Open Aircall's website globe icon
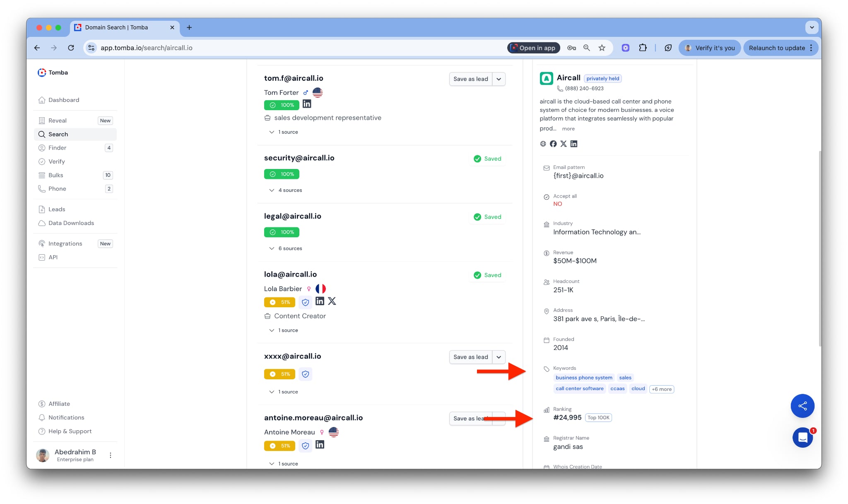The height and width of the screenshot is (504, 848). 543,144
